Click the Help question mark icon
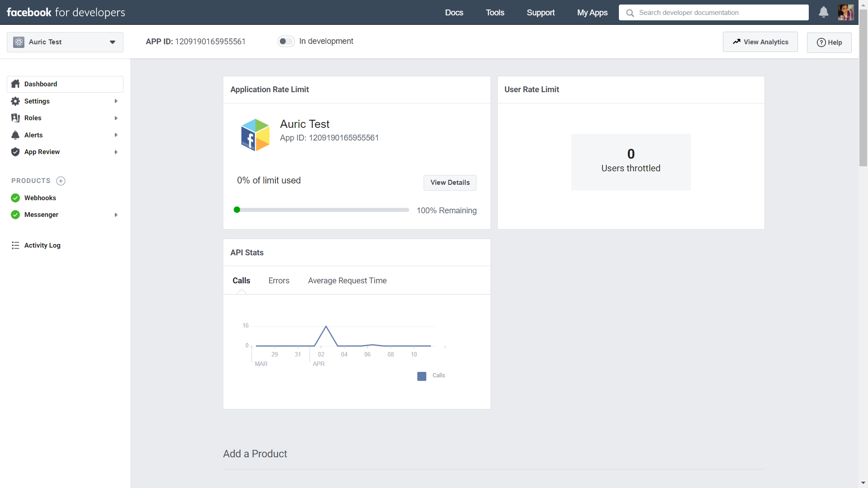This screenshot has width=868, height=488. click(821, 42)
